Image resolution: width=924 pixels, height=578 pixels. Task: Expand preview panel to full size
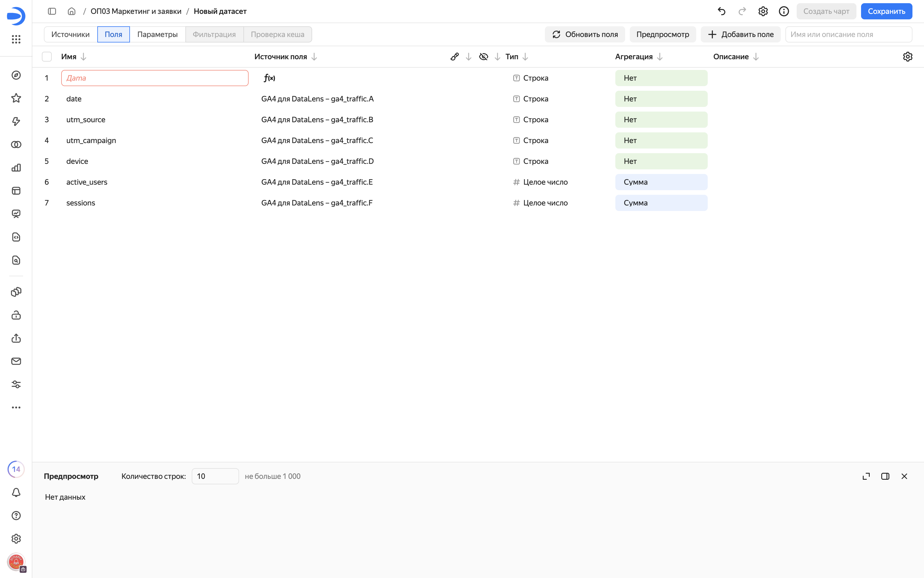[x=866, y=476]
